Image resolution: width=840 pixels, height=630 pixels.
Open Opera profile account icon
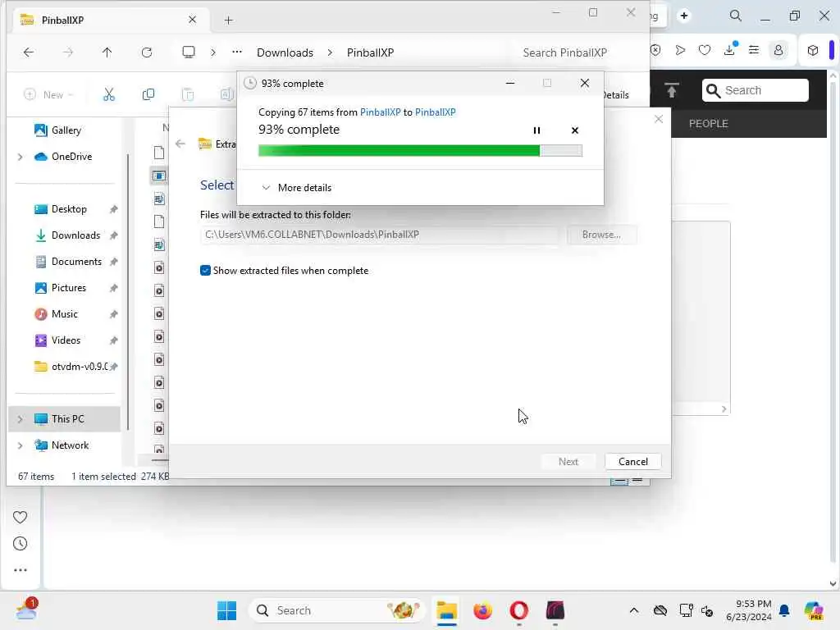pyautogui.click(x=778, y=50)
